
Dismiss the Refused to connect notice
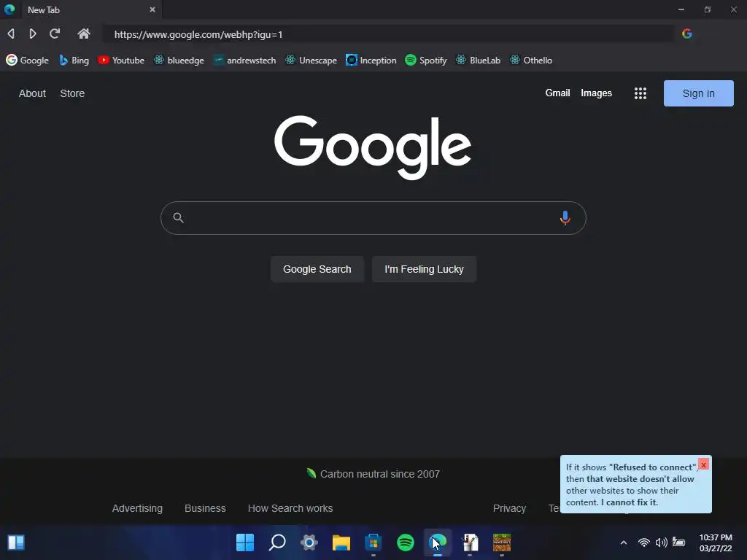(x=703, y=464)
